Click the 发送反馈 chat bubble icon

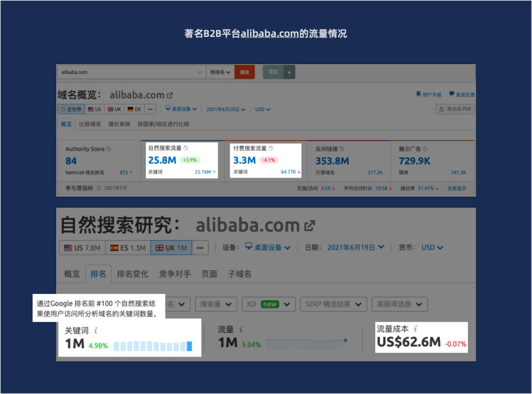click(x=452, y=94)
